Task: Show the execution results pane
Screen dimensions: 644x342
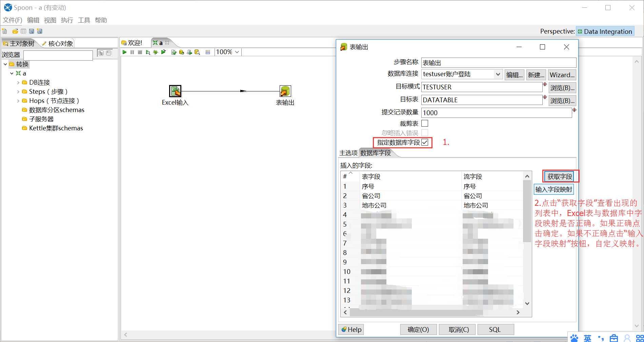Action: [x=208, y=52]
